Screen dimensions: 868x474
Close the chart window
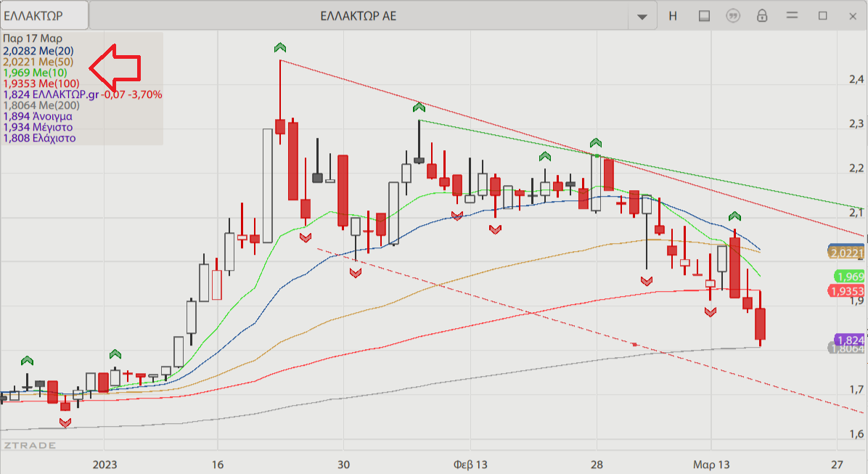click(x=853, y=16)
